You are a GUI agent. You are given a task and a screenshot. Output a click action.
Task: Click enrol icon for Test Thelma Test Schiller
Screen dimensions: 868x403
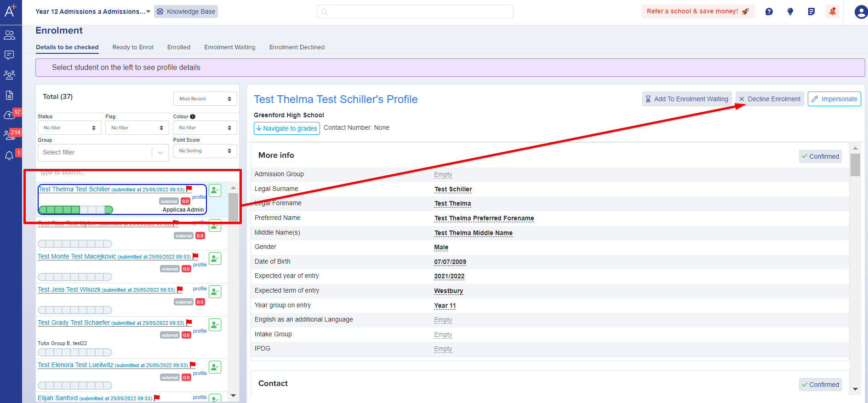tap(215, 190)
